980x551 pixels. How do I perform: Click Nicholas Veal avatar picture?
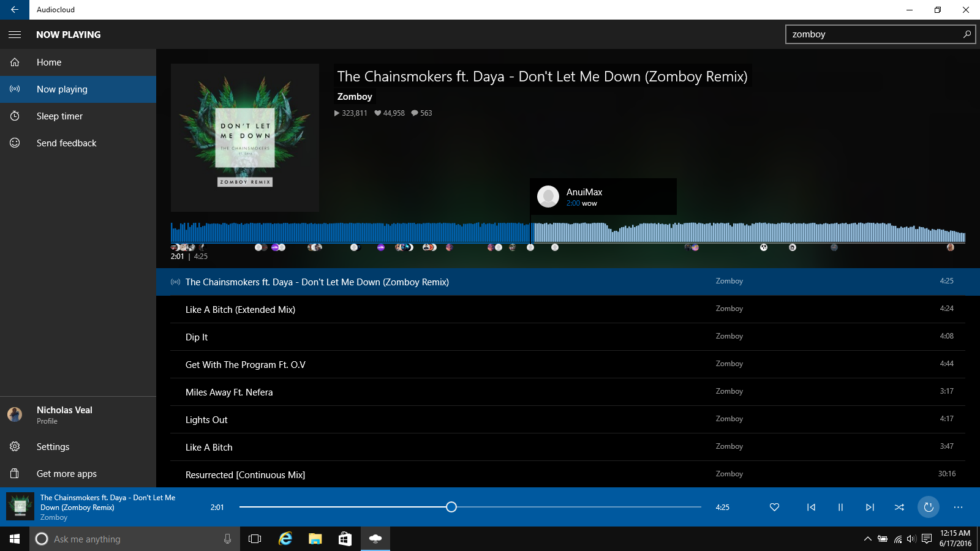tap(15, 414)
